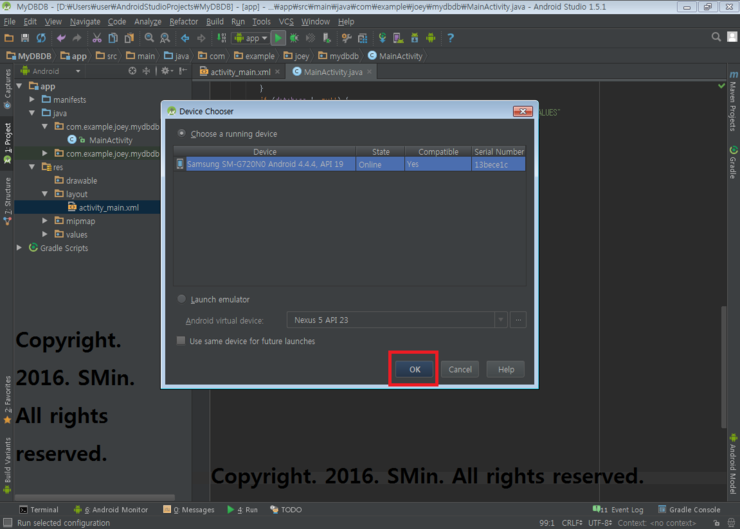This screenshot has height=529, width=740.
Task: Open the Build menu
Action: click(215, 22)
